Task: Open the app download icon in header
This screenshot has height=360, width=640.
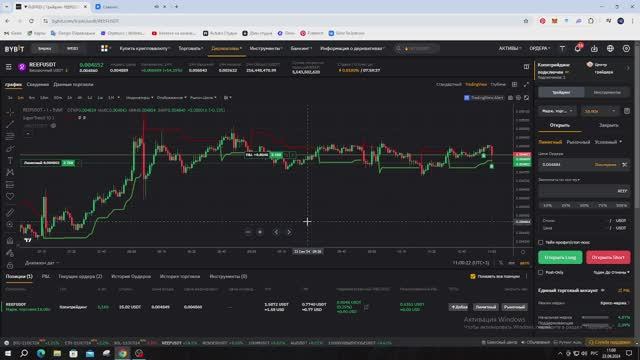Action: 594,49
